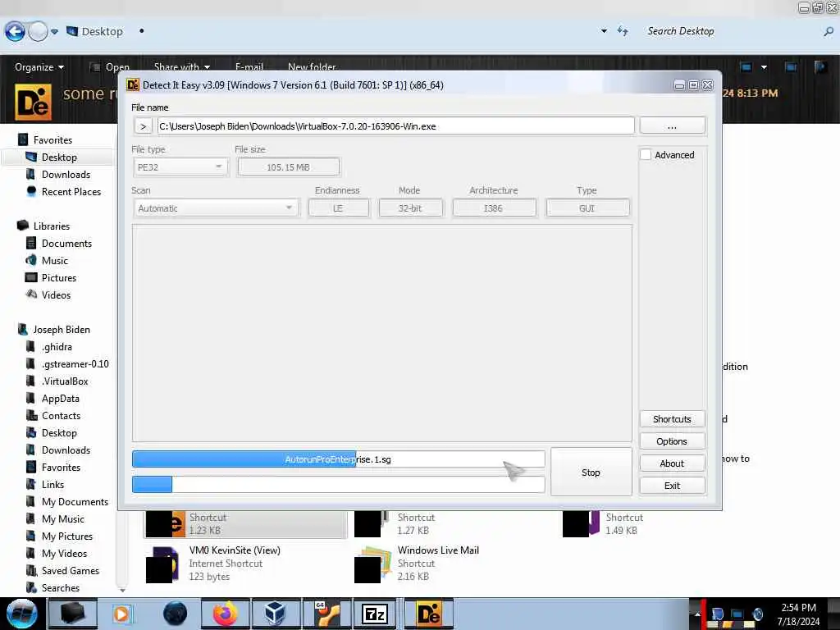Open the .gstreamer-0.10 folder
This screenshot has width=840, height=630.
(75, 363)
